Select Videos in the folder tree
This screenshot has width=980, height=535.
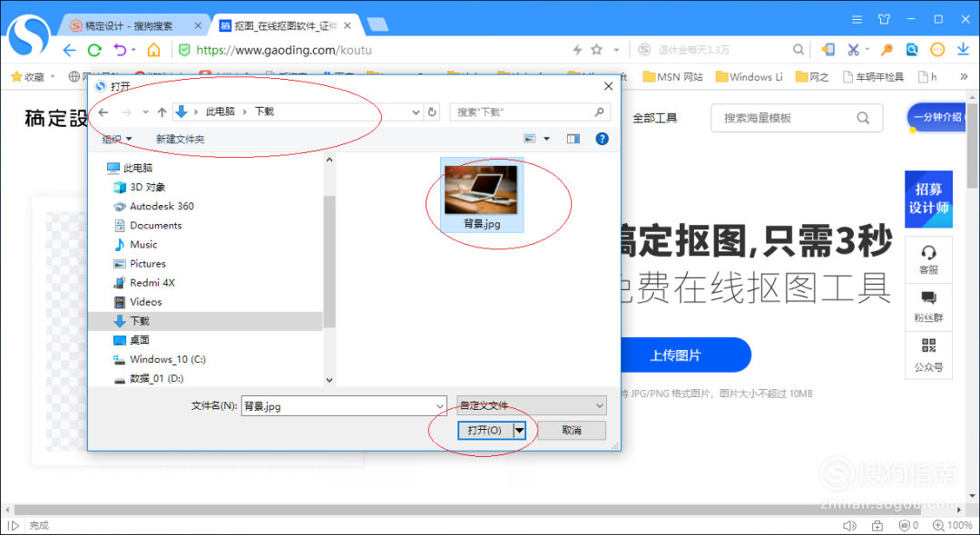138,302
